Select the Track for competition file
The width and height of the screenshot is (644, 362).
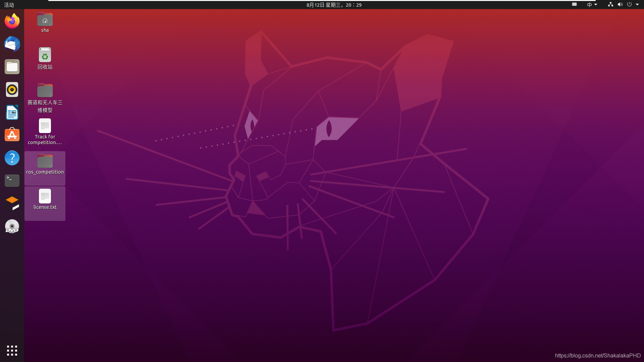(x=45, y=126)
